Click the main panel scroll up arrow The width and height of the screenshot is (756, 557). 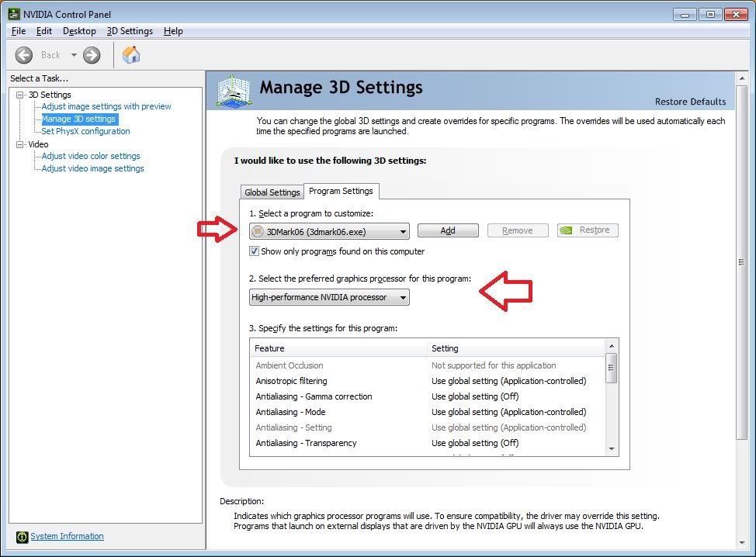coord(741,78)
